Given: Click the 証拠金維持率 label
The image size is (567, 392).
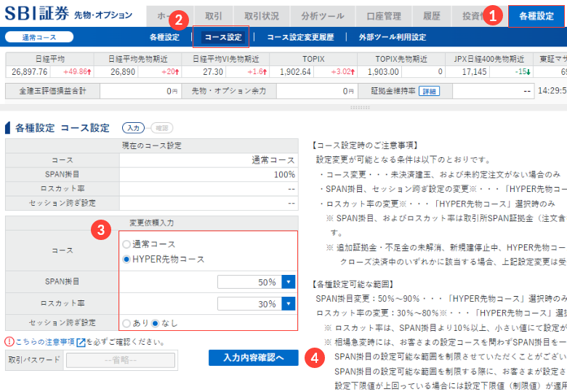Looking at the screenshot, I should [x=393, y=91].
